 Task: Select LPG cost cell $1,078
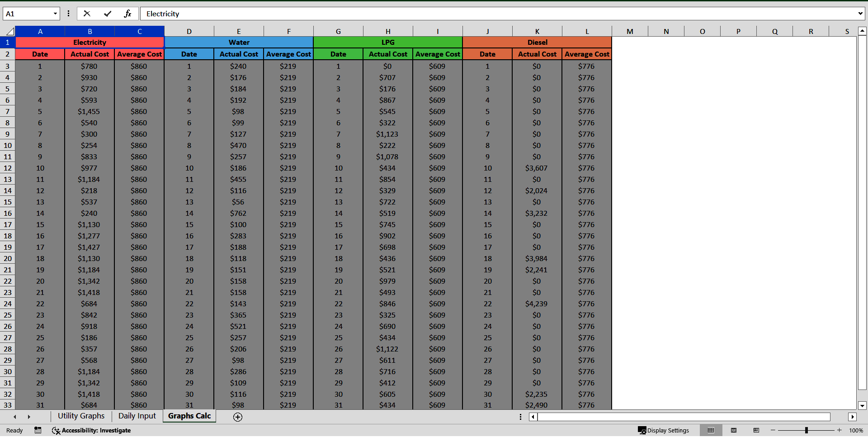388,157
